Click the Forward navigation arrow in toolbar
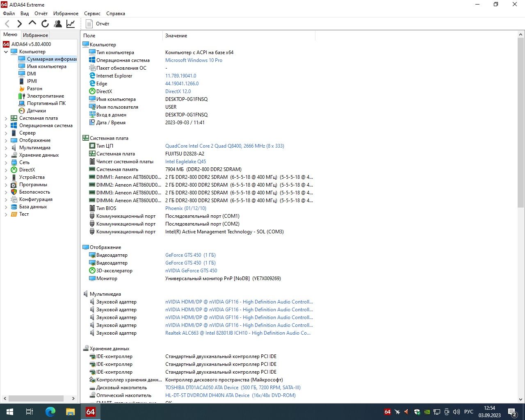The width and height of the screenshot is (525, 420). 19,24
